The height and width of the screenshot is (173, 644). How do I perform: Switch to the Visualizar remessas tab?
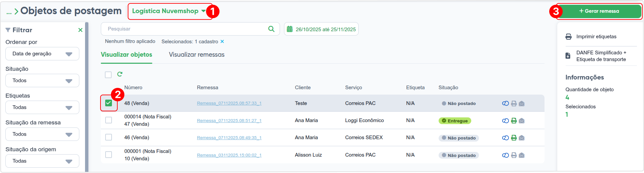[197, 55]
